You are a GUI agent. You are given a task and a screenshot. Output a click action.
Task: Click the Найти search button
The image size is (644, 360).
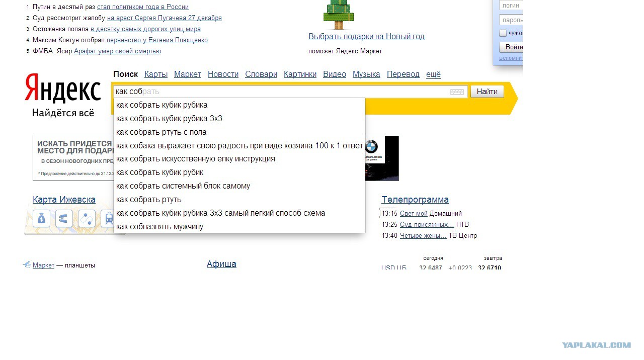tap(487, 92)
